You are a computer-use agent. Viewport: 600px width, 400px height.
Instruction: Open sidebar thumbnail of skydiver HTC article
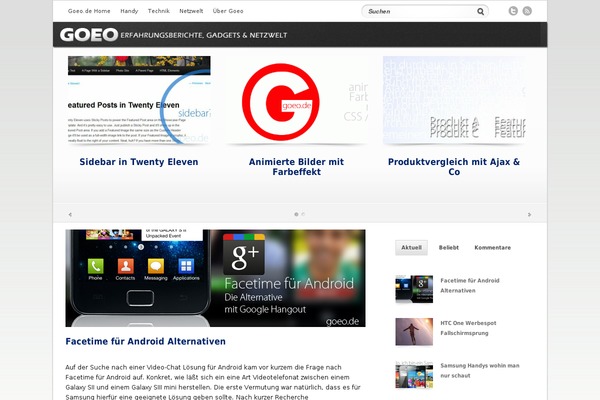(414, 331)
